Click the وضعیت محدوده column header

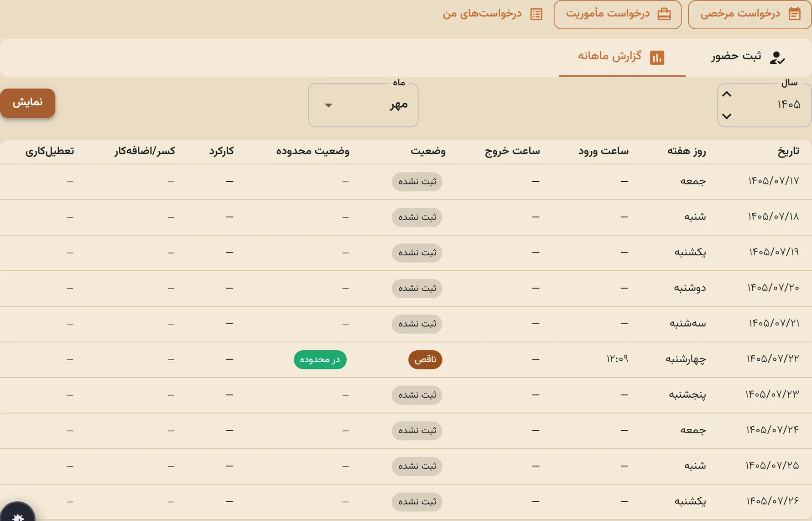tap(313, 151)
